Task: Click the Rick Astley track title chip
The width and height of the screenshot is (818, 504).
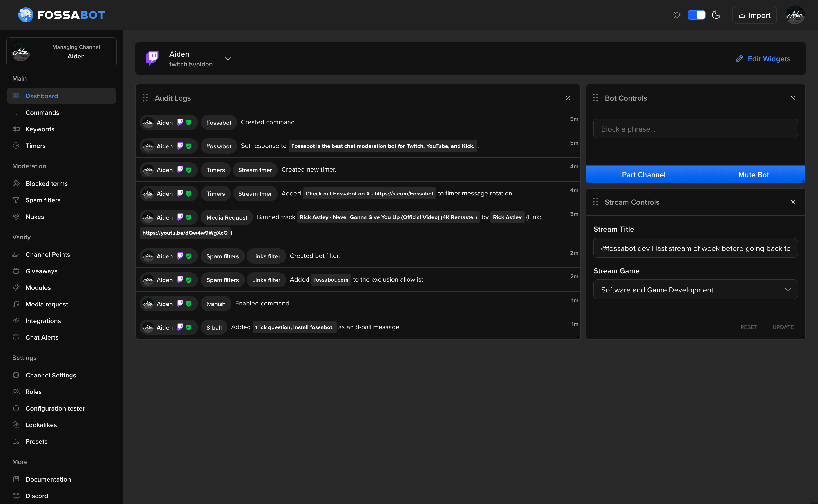Action: pyautogui.click(x=388, y=217)
